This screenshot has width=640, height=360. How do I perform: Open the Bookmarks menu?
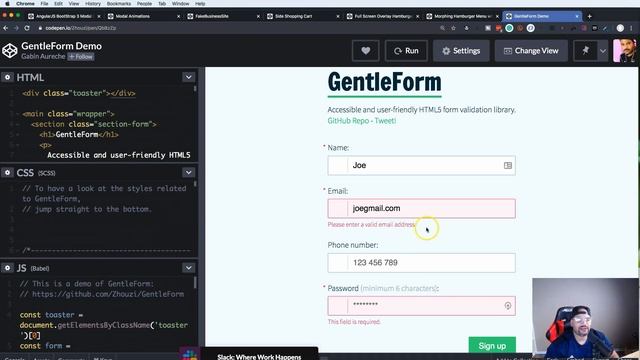[119, 4]
